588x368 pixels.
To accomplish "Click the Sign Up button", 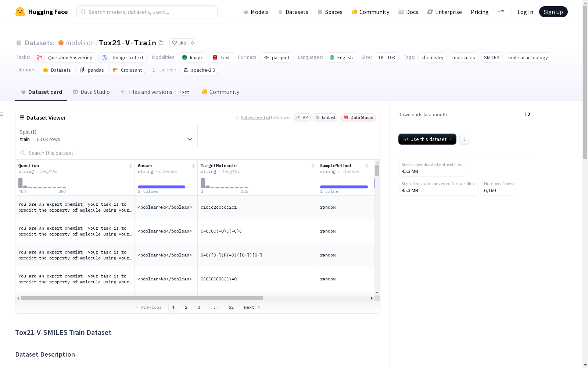I will (x=553, y=12).
